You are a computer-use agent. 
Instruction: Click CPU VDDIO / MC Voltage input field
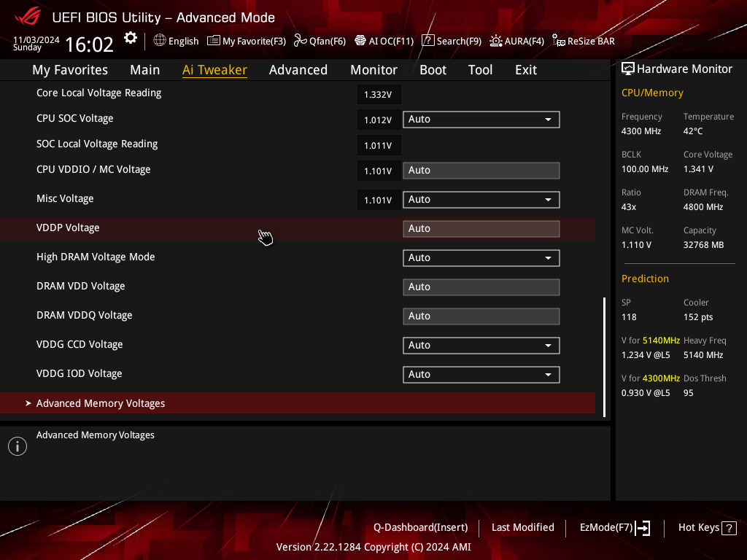click(x=481, y=171)
